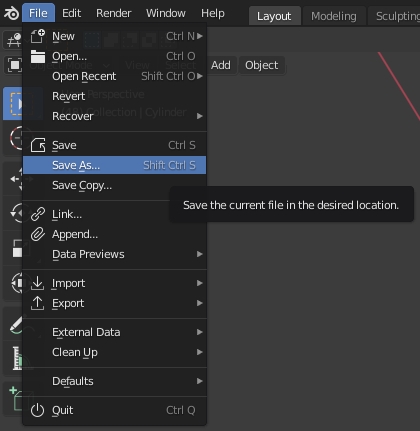Click the Save file icon

[38, 145]
